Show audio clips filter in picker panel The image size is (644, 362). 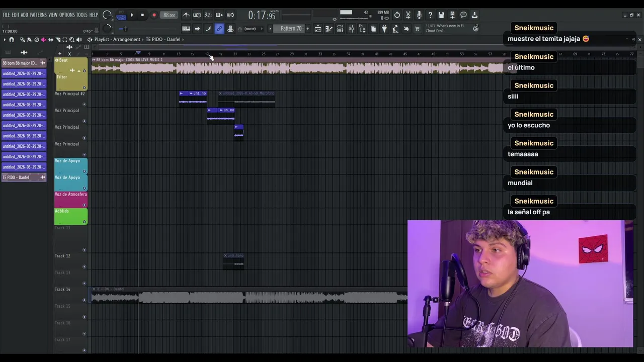point(24,52)
